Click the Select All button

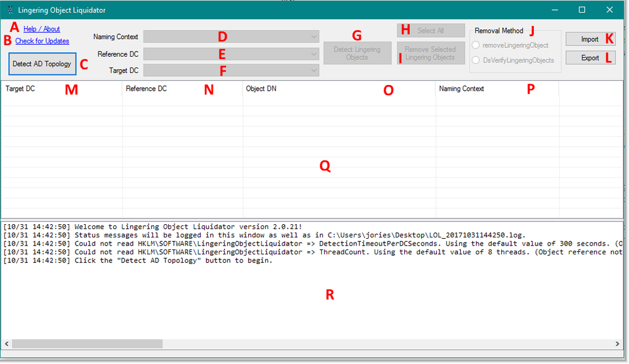431,30
